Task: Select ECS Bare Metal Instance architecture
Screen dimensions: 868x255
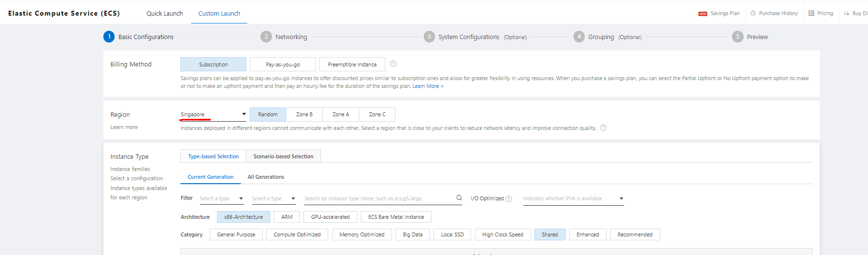Action: (x=396, y=217)
